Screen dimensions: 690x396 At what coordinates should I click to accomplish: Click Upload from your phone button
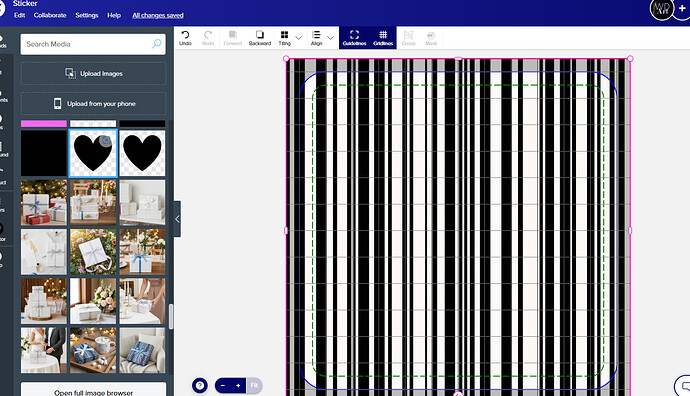(x=93, y=104)
